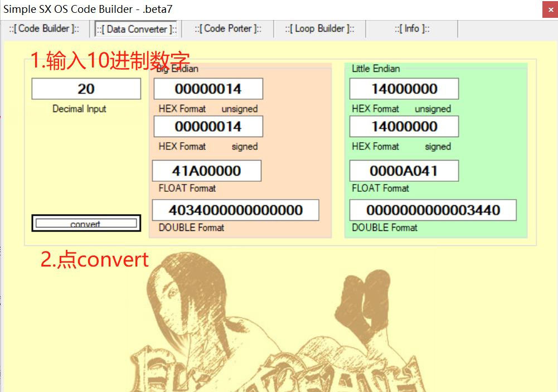Image resolution: width=558 pixels, height=392 pixels.
Task: Click the window title text
Action: coord(88,9)
